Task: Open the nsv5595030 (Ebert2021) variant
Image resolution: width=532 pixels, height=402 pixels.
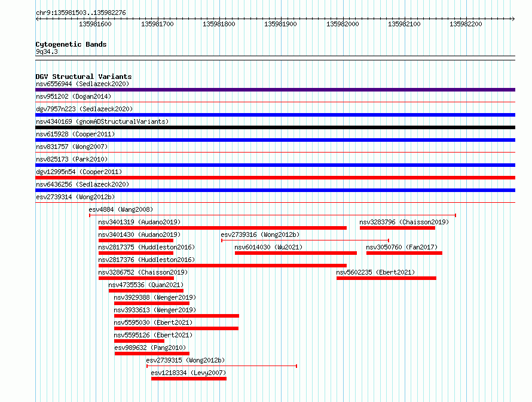Action: (153, 322)
